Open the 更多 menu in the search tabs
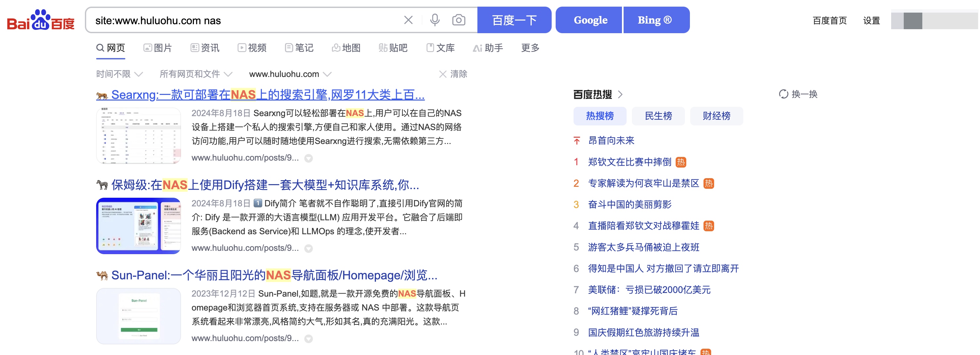Viewport: 980px width, 355px height. click(530, 48)
